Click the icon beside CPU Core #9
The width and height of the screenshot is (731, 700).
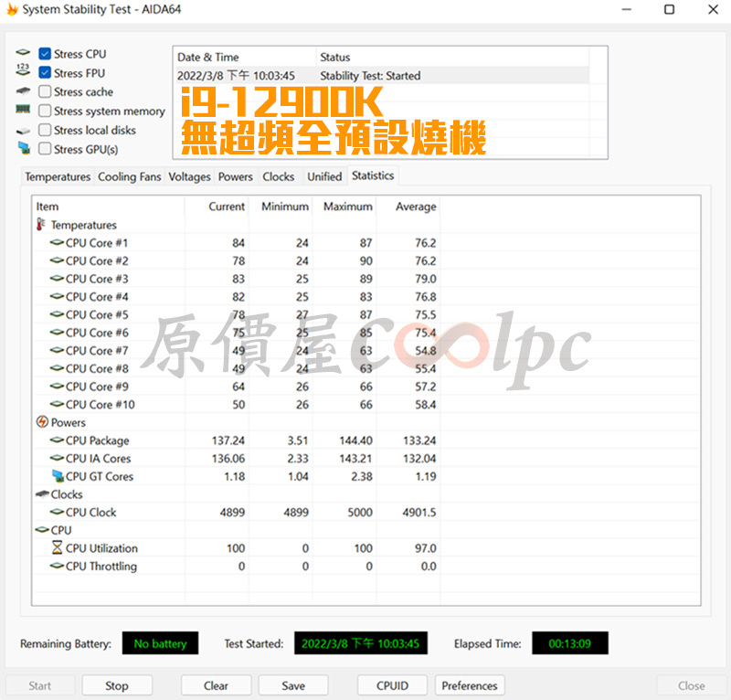(57, 387)
